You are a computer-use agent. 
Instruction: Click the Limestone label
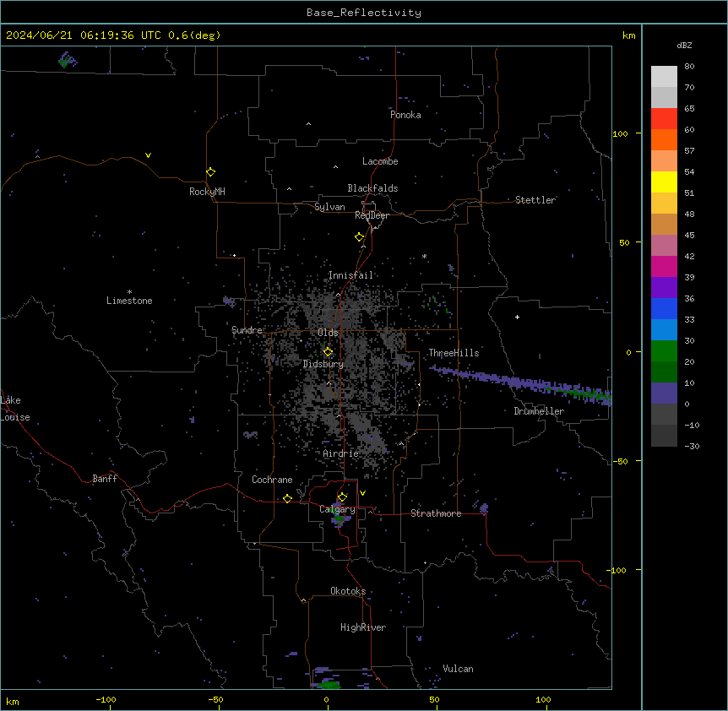click(x=129, y=301)
